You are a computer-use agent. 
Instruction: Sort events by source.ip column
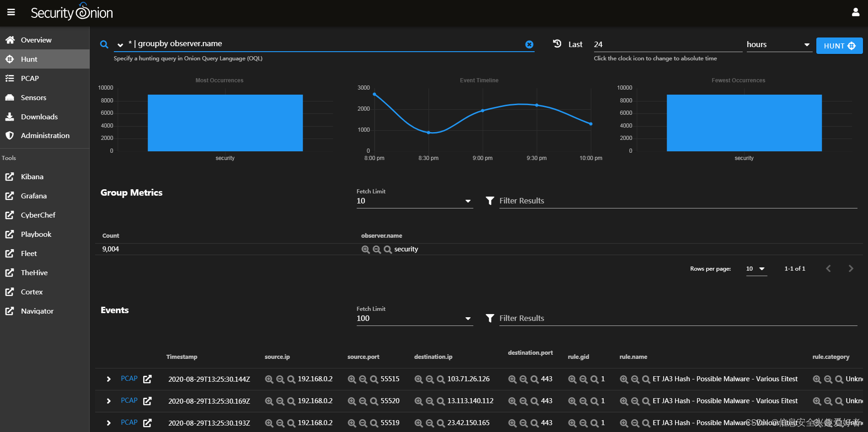(277, 357)
